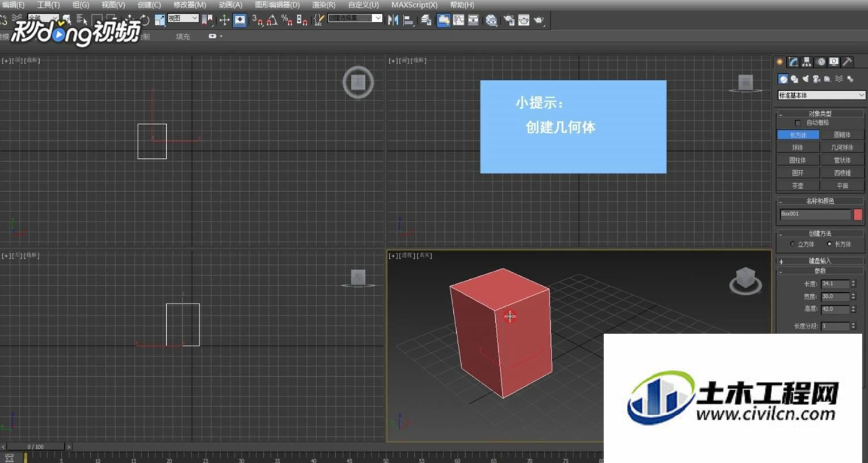Open the 创建(C) menu
Image resolution: width=868 pixels, height=463 pixels.
(x=149, y=5)
